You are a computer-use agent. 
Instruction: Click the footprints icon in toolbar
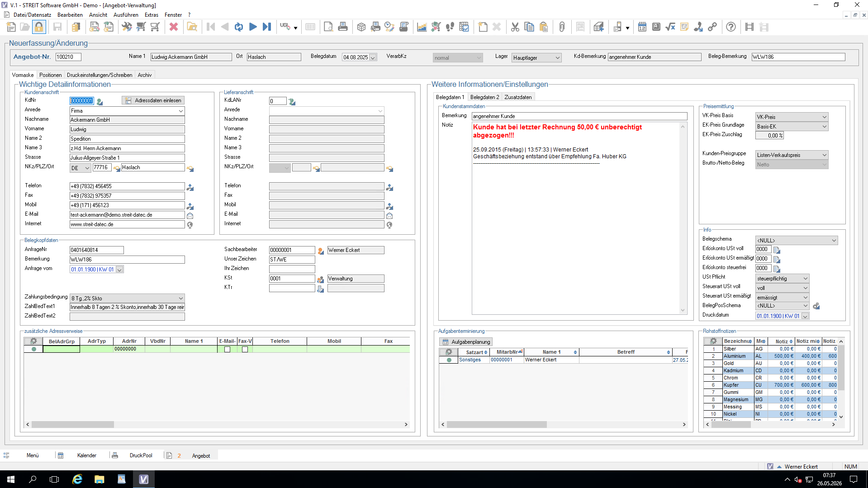pos(450,27)
